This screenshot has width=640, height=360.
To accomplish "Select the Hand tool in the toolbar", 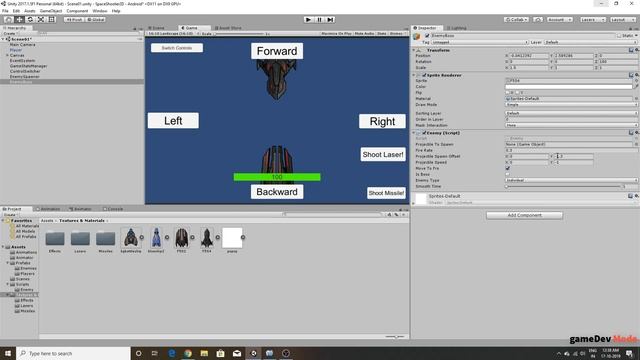I will pos(8,20).
